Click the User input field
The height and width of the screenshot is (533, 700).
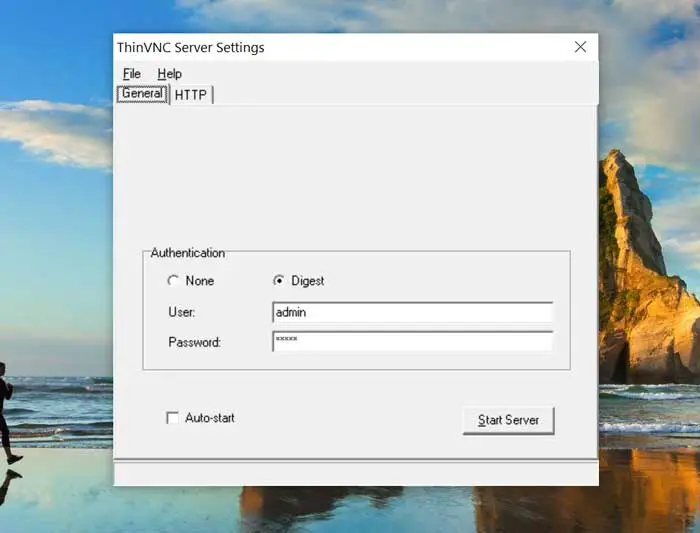click(x=412, y=312)
